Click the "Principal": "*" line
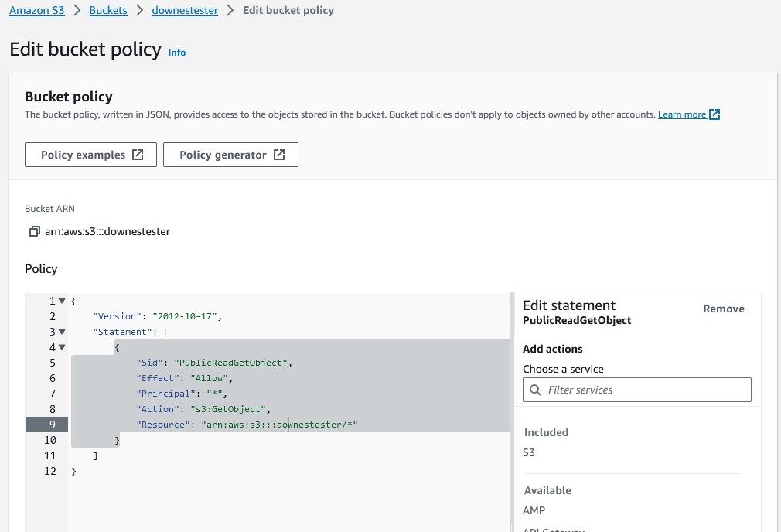Image resolution: width=781 pixels, height=532 pixels. (181, 394)
